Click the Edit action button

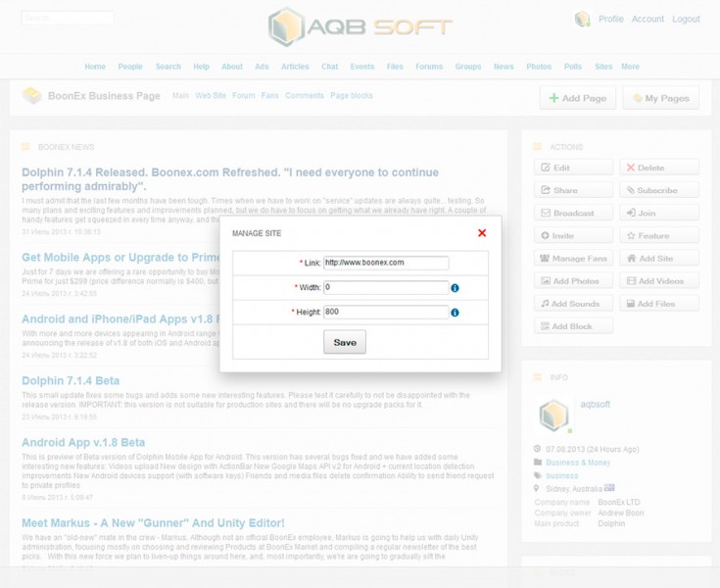pos(573,168)
